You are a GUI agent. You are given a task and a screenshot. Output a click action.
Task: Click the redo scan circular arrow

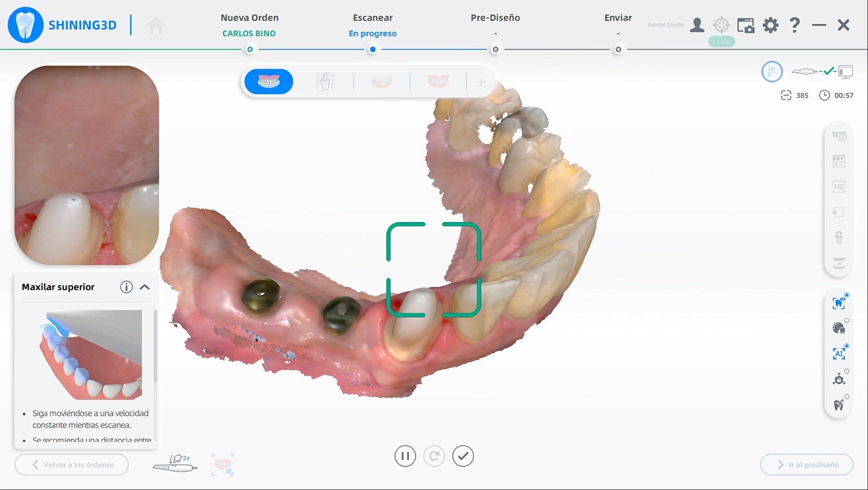[434, 456]
